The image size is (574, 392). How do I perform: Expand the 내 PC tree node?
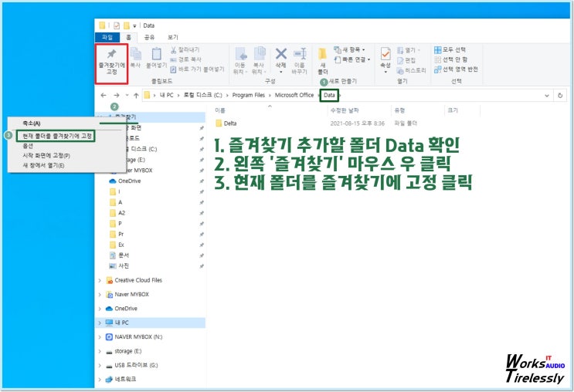tap(100, 323)
